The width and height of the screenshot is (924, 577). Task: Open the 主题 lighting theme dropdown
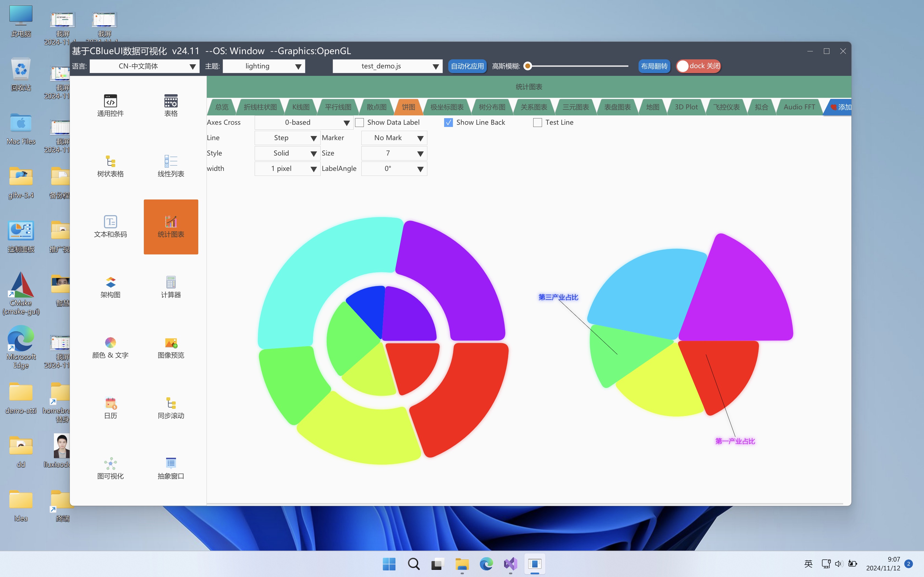(264, 66)
